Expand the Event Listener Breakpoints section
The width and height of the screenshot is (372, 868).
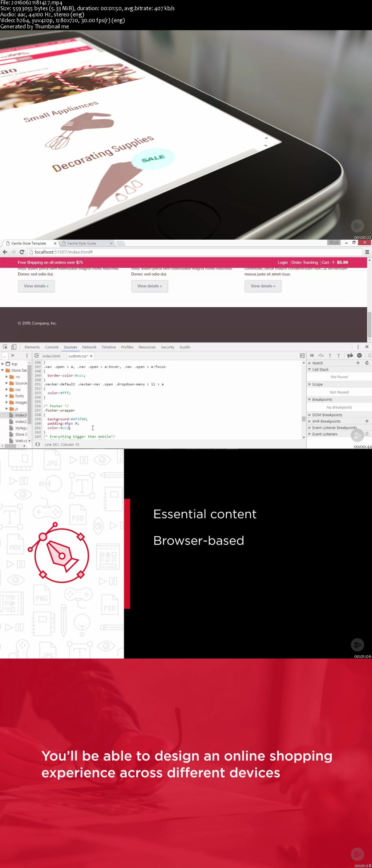tap(310, 428)
